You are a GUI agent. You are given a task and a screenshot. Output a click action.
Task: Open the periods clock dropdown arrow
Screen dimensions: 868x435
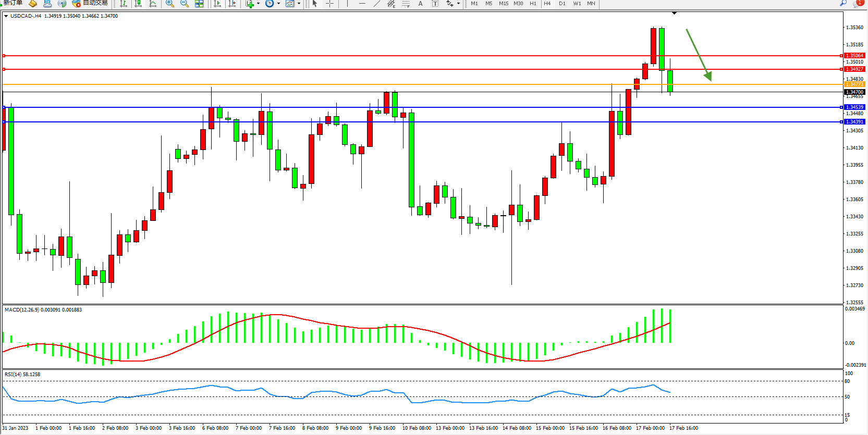278,4
